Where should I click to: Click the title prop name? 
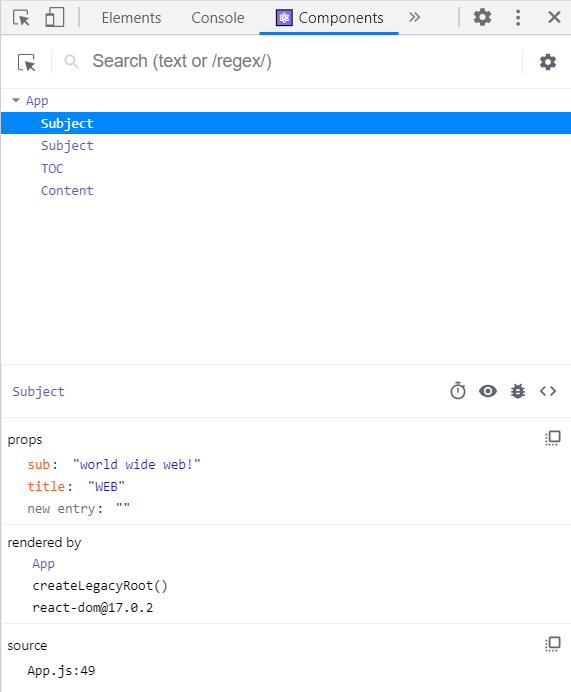coord(46,486)
